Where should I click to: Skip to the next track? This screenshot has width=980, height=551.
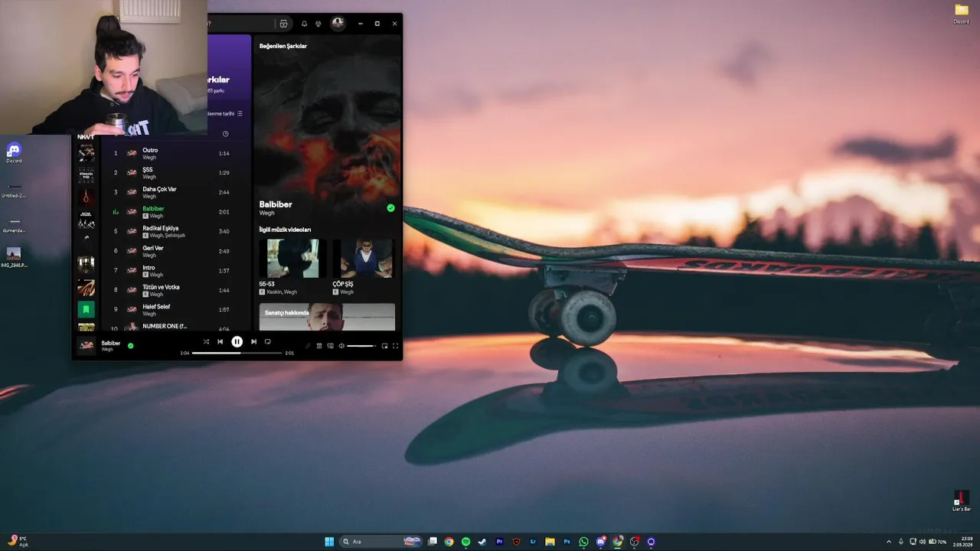(x=254, y=342)
